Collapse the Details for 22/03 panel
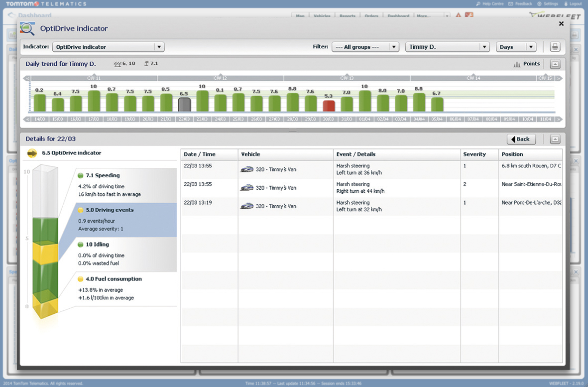The height and width of the screenshot is (387, 588). pos(555,139)
